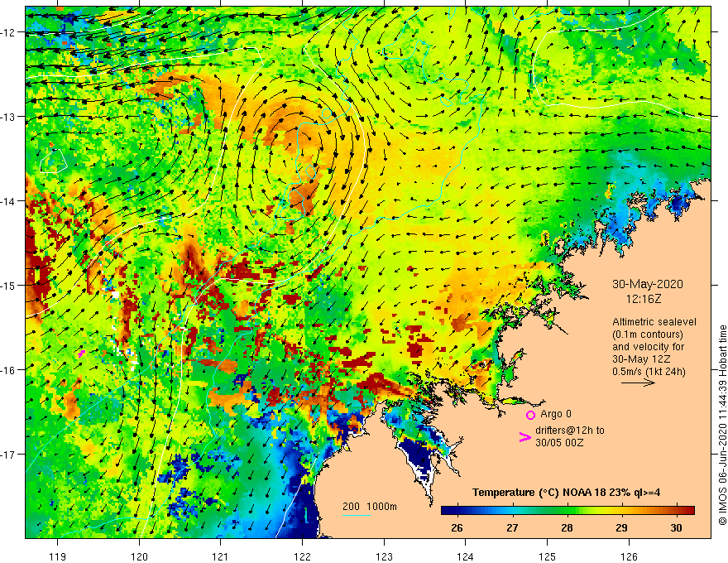Click latitude axis label -16
The image size is (728, 563).
pyautogui.click(x=9, y=370)
